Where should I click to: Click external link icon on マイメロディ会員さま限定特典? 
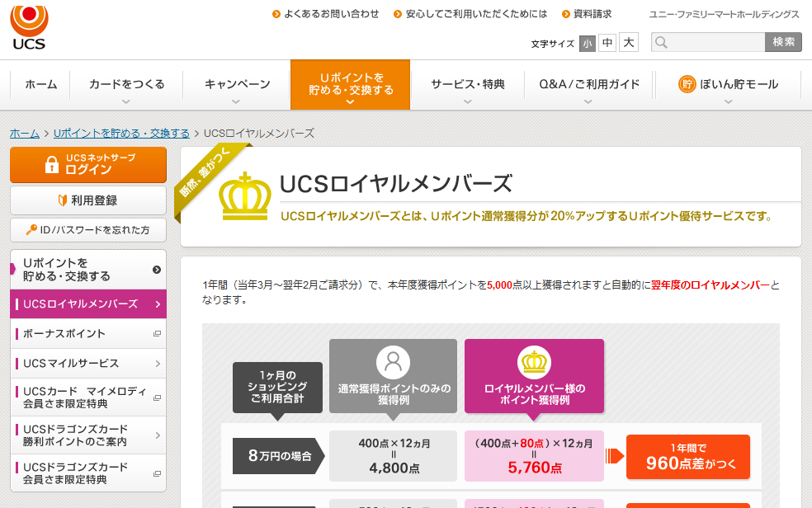click(157, 397)
